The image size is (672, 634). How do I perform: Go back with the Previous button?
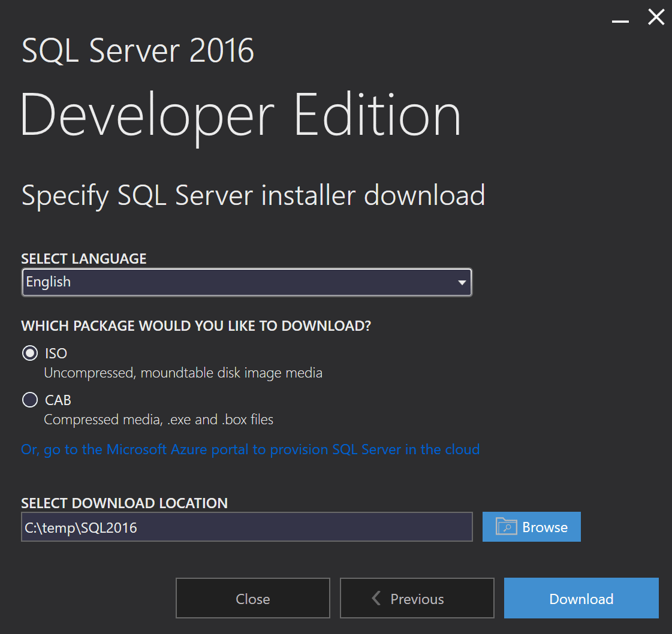[417, 598]
